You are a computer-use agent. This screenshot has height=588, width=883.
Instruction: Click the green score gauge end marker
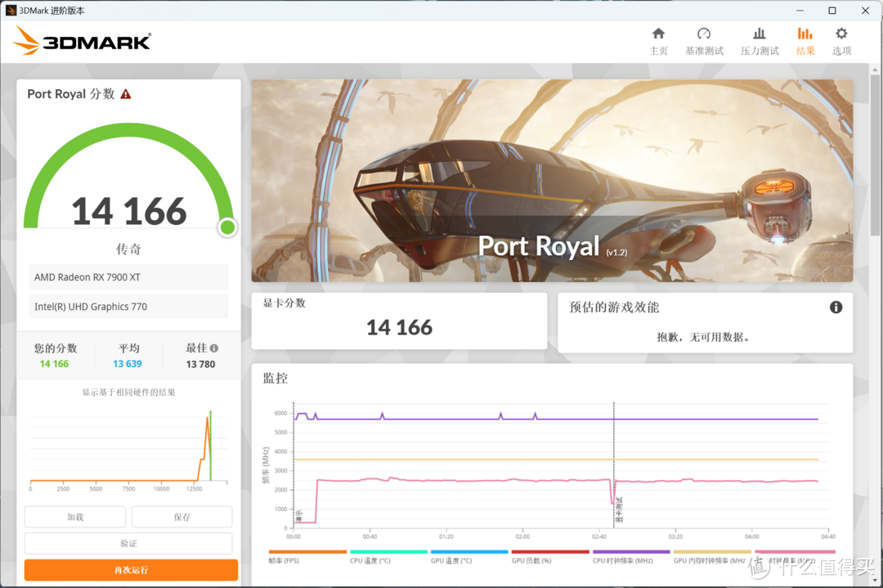[x=227, y=227]
